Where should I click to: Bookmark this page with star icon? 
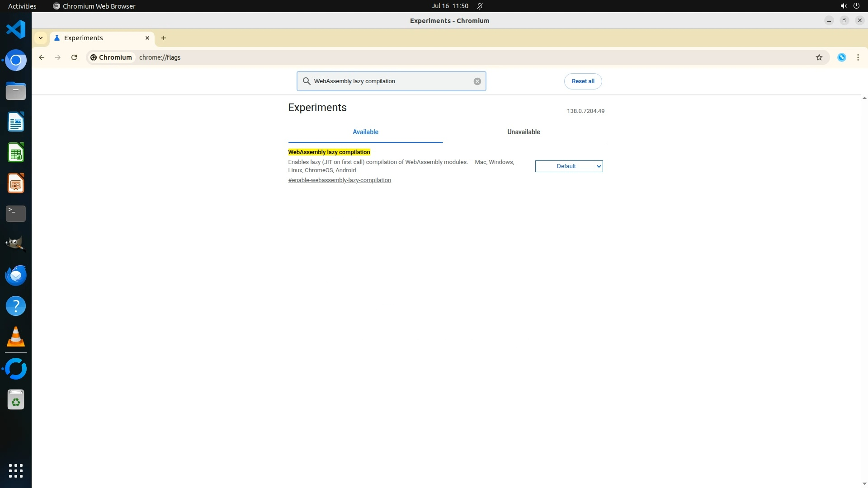pyautogui.click(x=819, y=57)
